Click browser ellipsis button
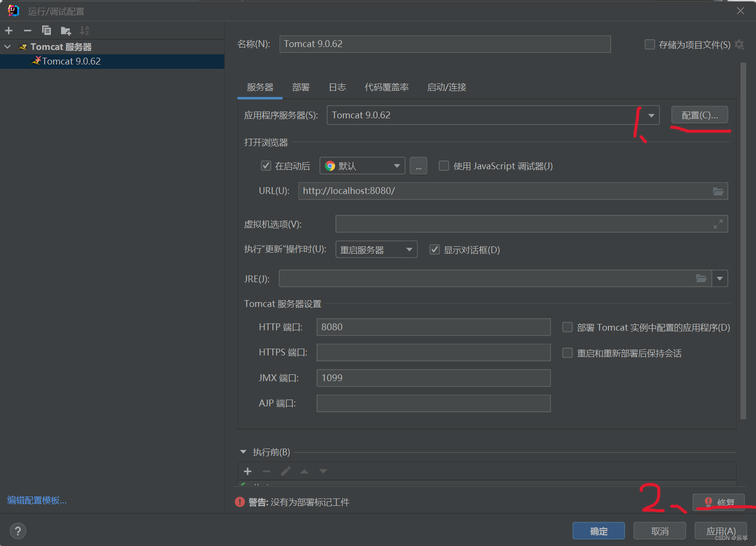The width and height of the screenshot is (756, 546). [419, 166]
